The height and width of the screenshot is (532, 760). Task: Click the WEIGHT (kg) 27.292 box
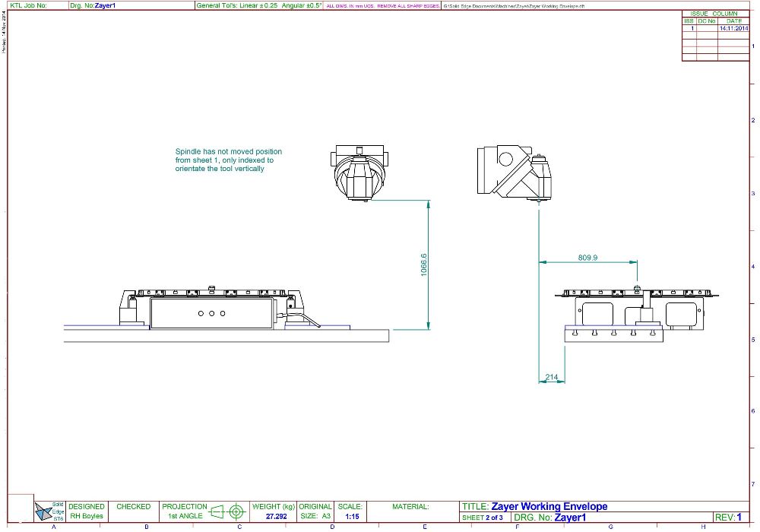(274, 511)
